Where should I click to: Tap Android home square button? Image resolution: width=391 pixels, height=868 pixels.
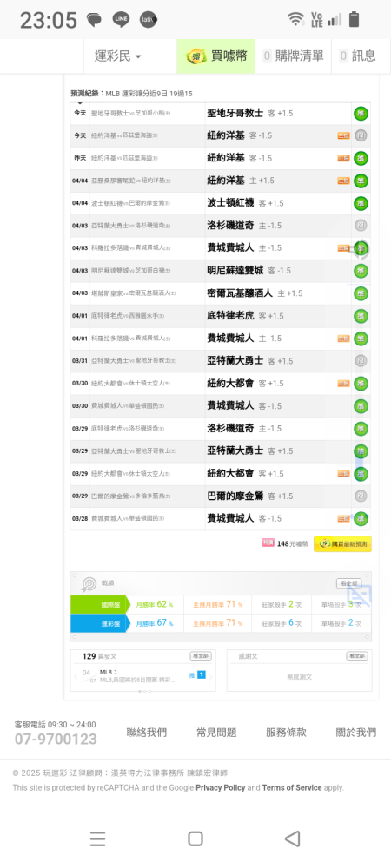[195, 838]
